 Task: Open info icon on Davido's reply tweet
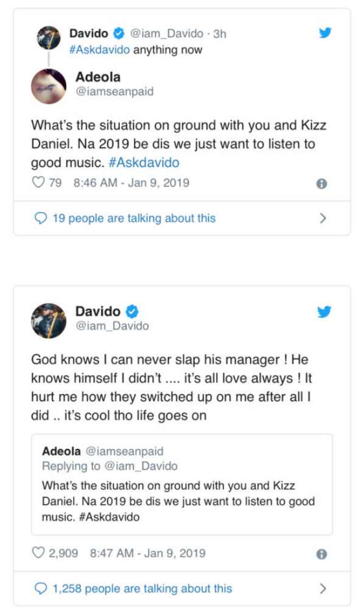click(x=321, y=554)
